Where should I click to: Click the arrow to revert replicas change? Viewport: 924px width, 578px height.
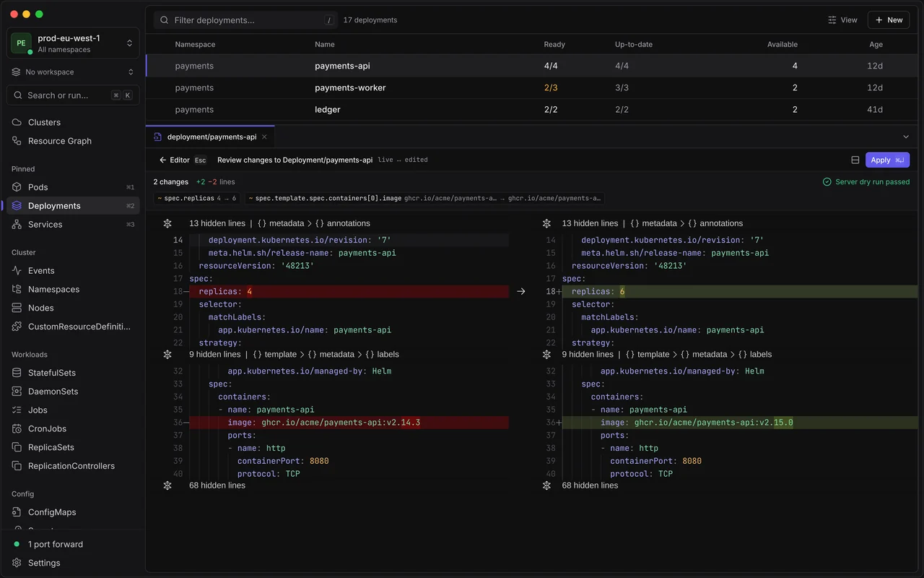pos(521,292)
